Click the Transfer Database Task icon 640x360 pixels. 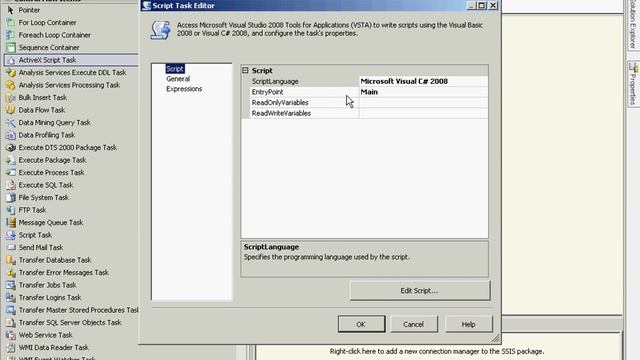[x=11, y=260]
